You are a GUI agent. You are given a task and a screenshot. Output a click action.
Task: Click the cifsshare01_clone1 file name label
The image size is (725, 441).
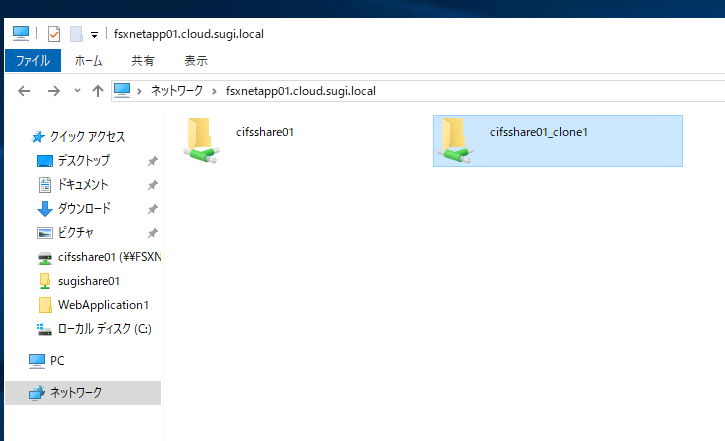(539, 132)
